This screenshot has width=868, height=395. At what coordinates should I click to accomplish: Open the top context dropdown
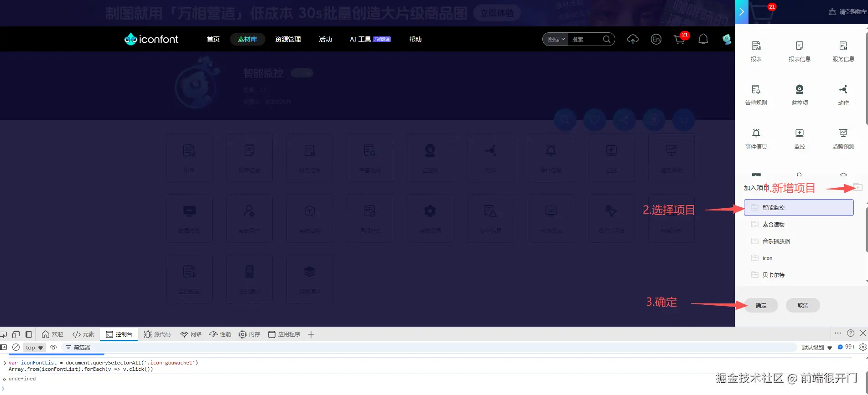34,348
